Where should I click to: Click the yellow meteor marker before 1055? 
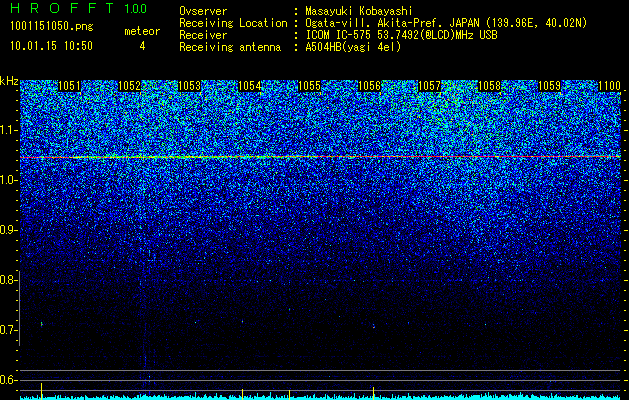coord(289,393)
